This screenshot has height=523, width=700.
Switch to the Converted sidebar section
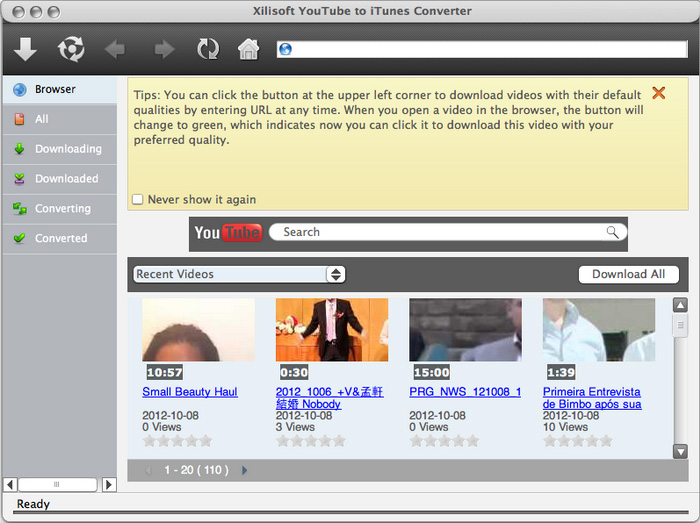point(61,239)
